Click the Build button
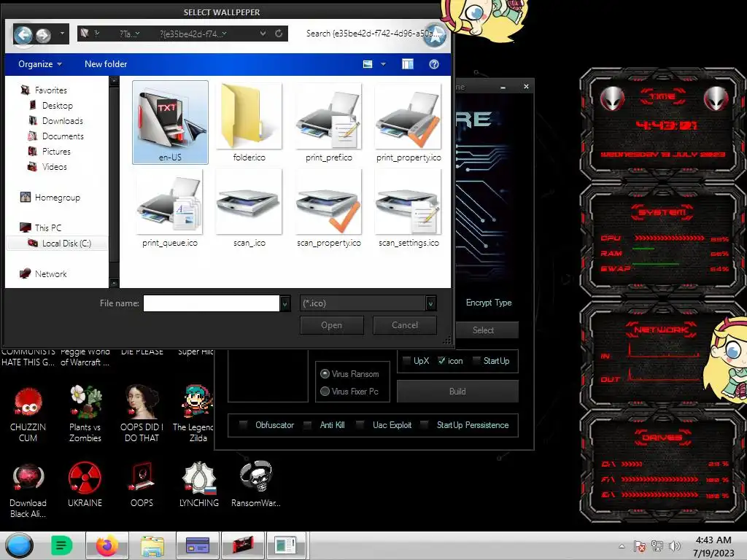 [457, 391]
